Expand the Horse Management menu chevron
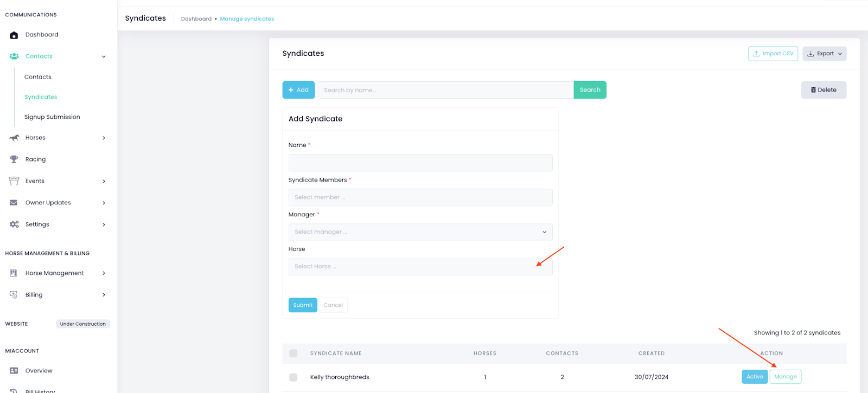Screen dimensions: 868x393 pyautogui.click(x=104, y=273)
